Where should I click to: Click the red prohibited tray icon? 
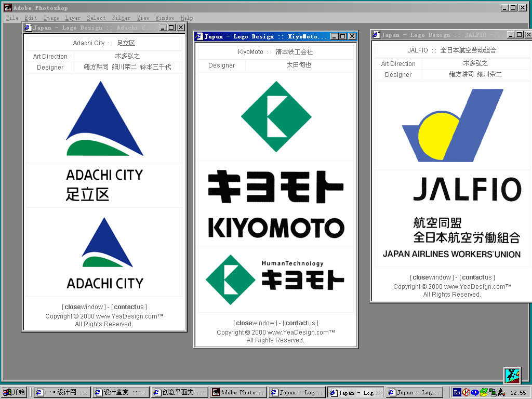pyautogui.click(x=466, y=392)
